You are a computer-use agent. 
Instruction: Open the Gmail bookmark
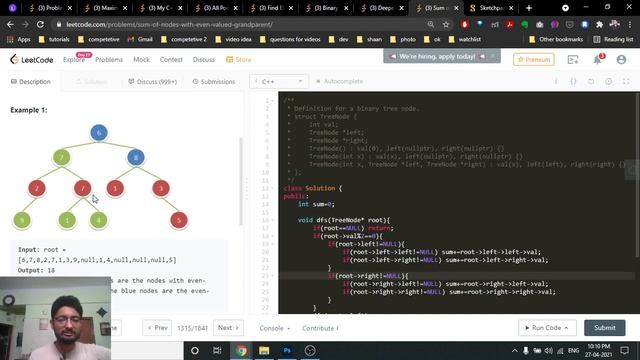140,39
